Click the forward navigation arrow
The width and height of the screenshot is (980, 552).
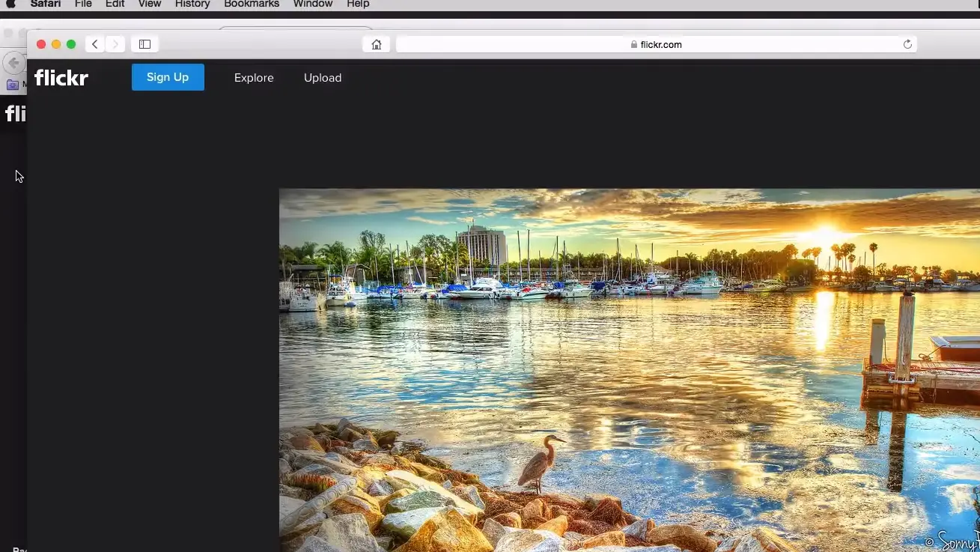pyautogui.click(x=115, y=44)
